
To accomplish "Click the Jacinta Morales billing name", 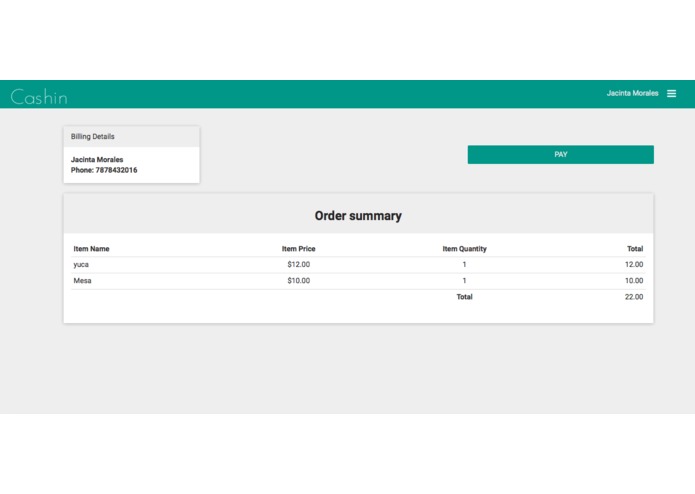I will click(97, 159).
